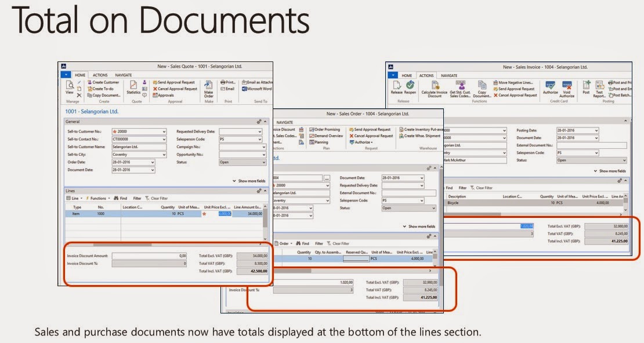Click Sell-to Customer Name field in Sales Quote

(x=139, y=147)
